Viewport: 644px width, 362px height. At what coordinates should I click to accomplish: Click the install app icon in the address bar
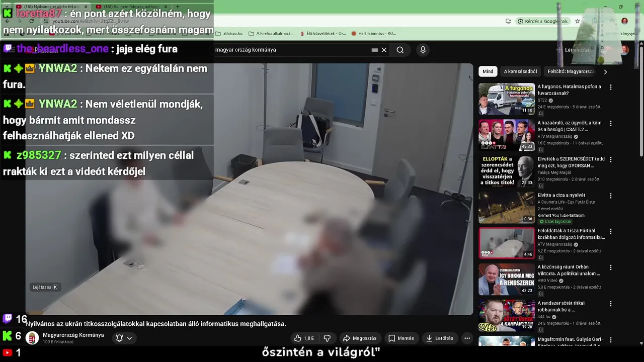pyautogui.click(x=508, y=21)
